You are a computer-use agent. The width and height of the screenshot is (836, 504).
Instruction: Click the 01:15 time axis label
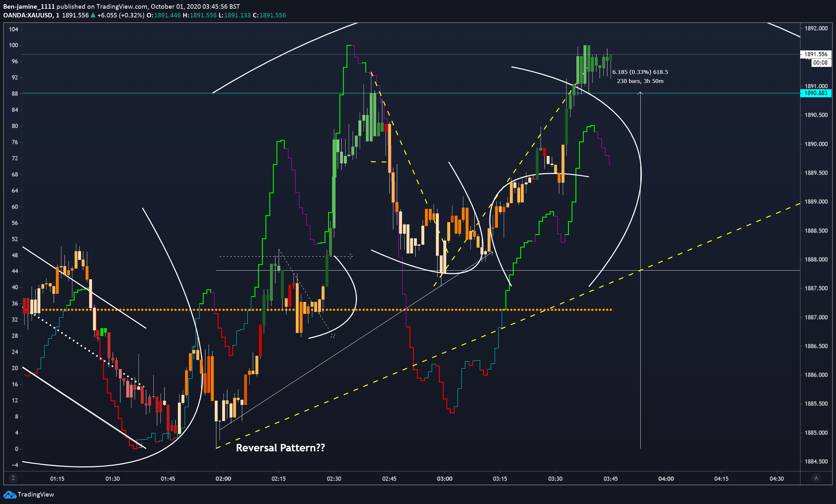(57, 478)
